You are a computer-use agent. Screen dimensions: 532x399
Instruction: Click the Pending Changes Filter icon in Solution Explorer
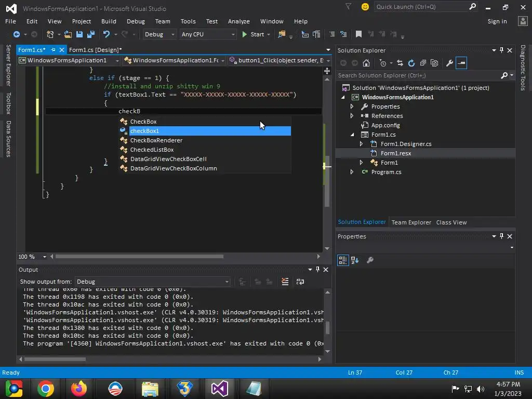[383, 63]
